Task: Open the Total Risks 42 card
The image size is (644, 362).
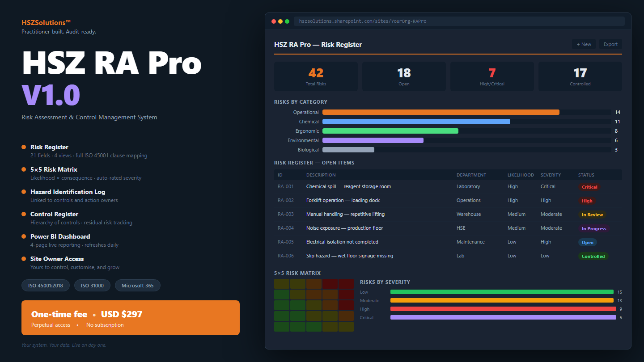Action: click(x=316, y=76)
